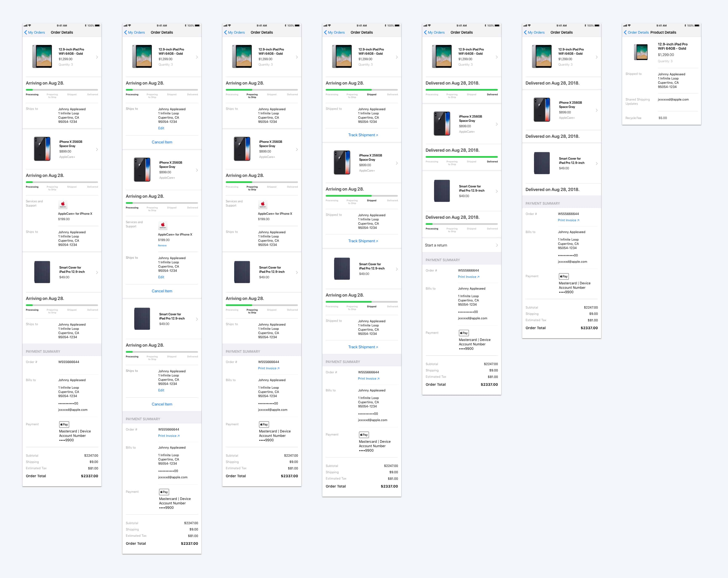Viewport: 728px width, 578px height.
Task: Click the Mastercard Apple Pay payment icon
Action: pos(563,276)
